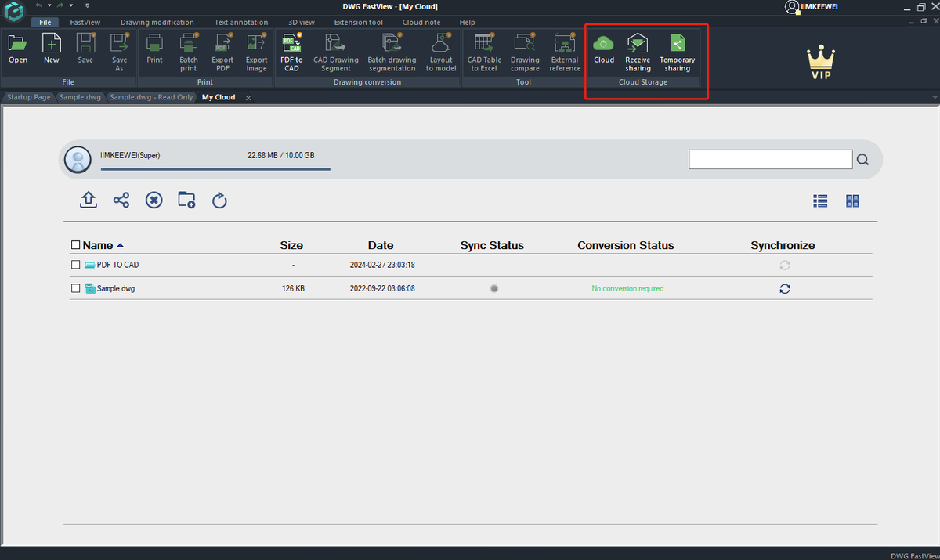Click the user avatar in cloud panel
Viewport: 940px width, 560px height.
coord(78,159)
